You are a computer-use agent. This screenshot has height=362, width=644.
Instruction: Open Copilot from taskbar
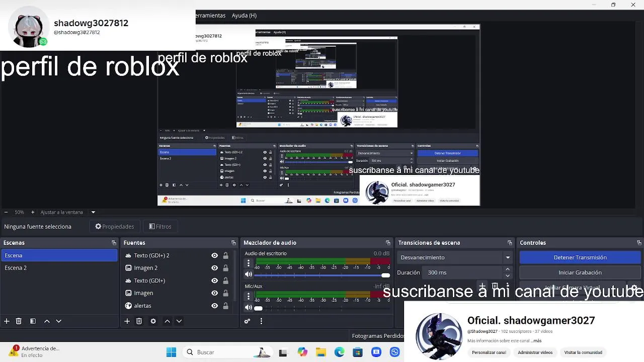point(302,352)
